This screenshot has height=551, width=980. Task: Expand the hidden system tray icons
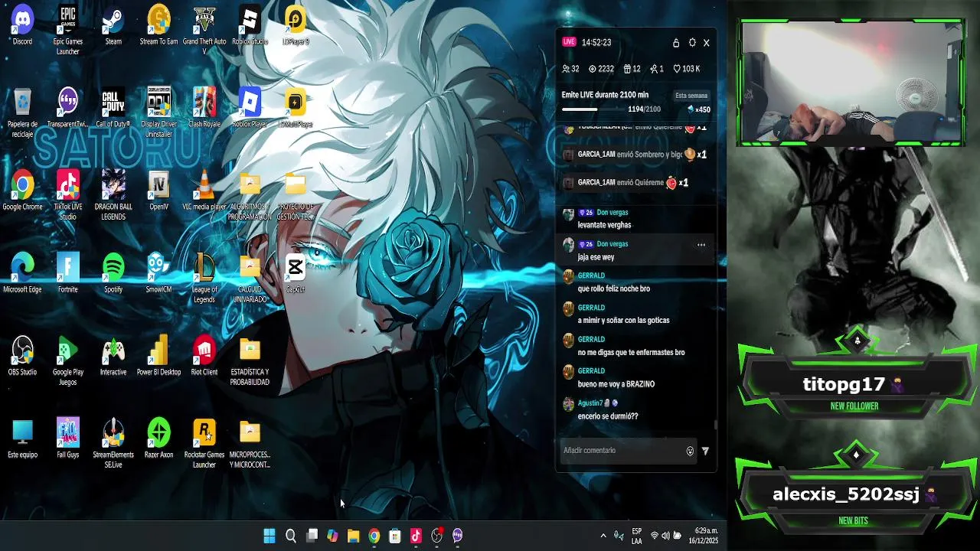tap(603, 536)
